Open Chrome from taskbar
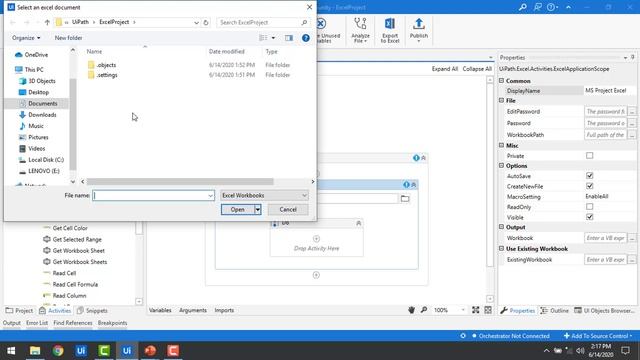This screenshot has height=360, width=640. click(x=58, y=351)
